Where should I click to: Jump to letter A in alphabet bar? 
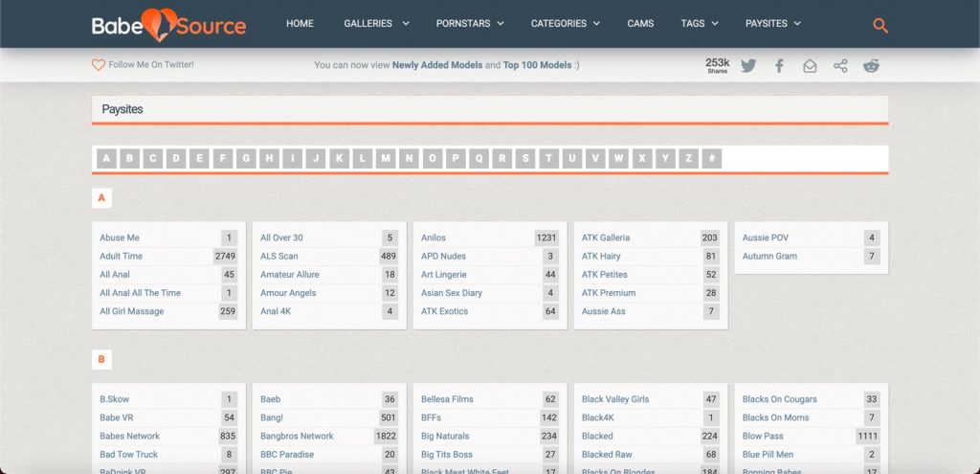coord(106,158)
